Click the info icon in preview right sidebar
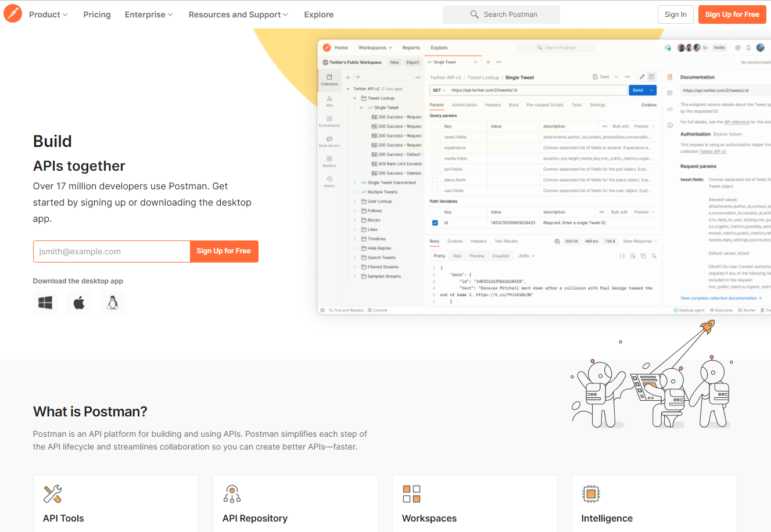Viewport: 771px width, 532px height. click(x=670, y=125)
